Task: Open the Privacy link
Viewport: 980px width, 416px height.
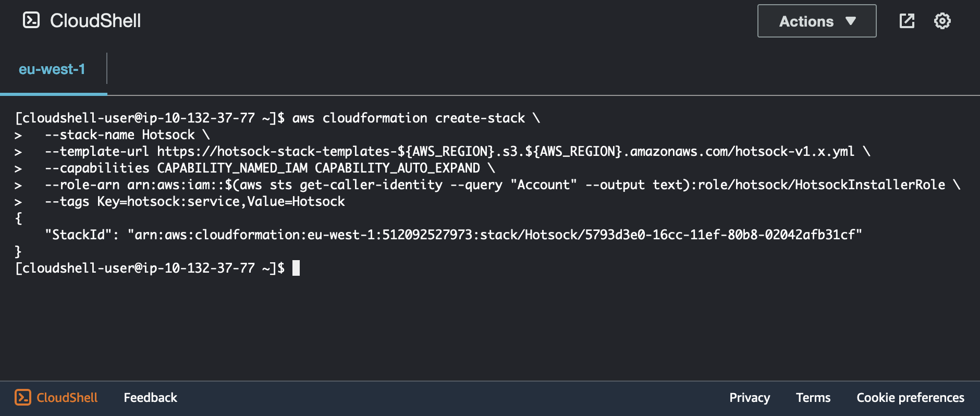Action: point(749,398)
